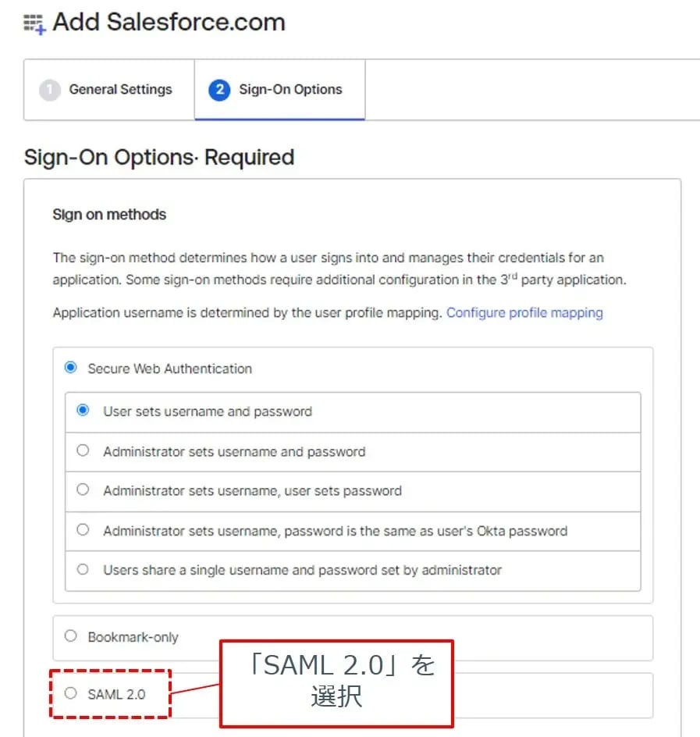
Task: Enable the SAML 2.0 sign-on method
Action: click(x=71, y=693)
